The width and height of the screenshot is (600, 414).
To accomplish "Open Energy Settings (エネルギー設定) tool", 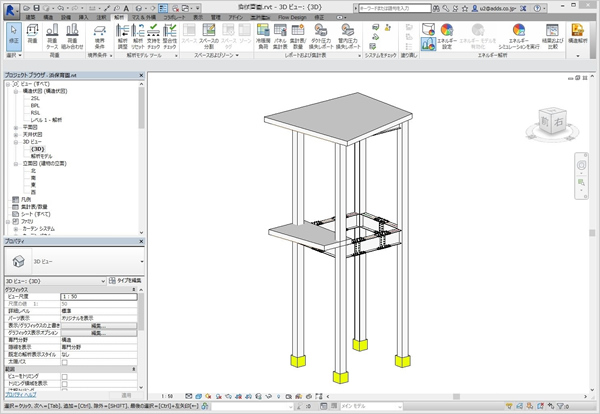I will (x=447, y=36).
